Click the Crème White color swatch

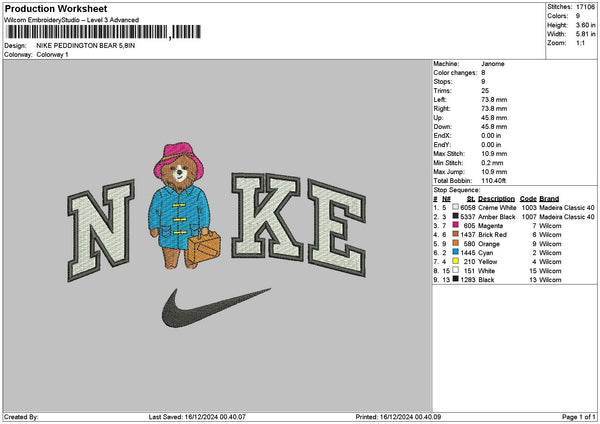pyautogui.click(x=455, y=207)
